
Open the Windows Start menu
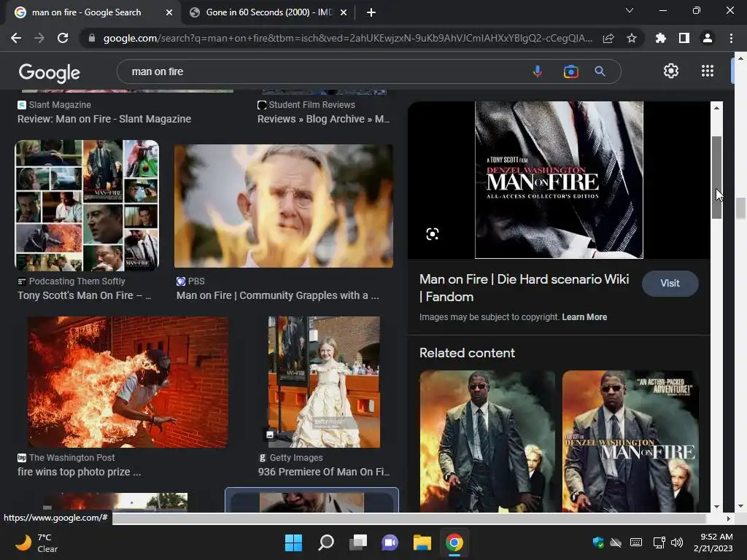click(293, 542)
